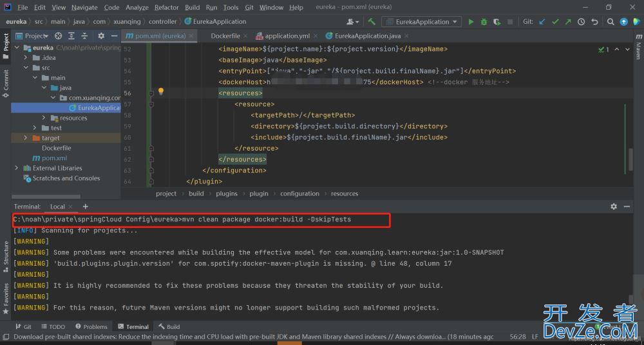Click the Project panel horizontal scrollbar
This screenshot has width=644, height=345.
pyautogui.click(x=46, y=197)
